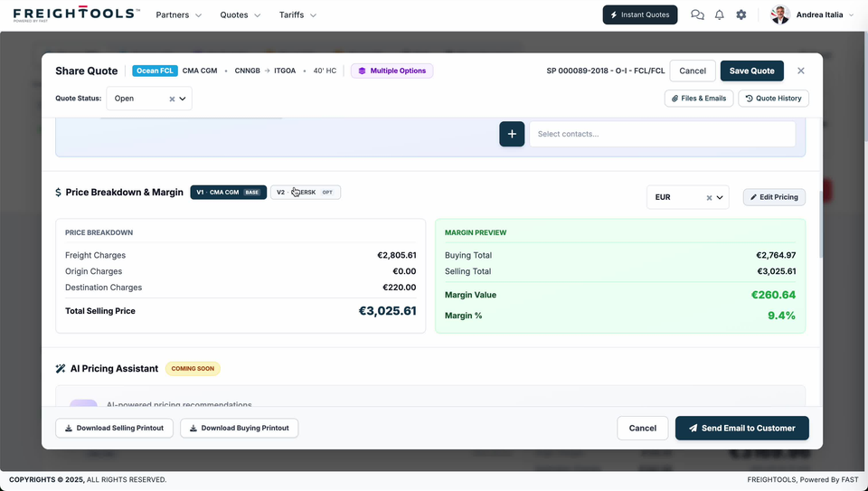
Task: Click the Buying Total €2,764.97 amount
Action: (x=776, y=255)
